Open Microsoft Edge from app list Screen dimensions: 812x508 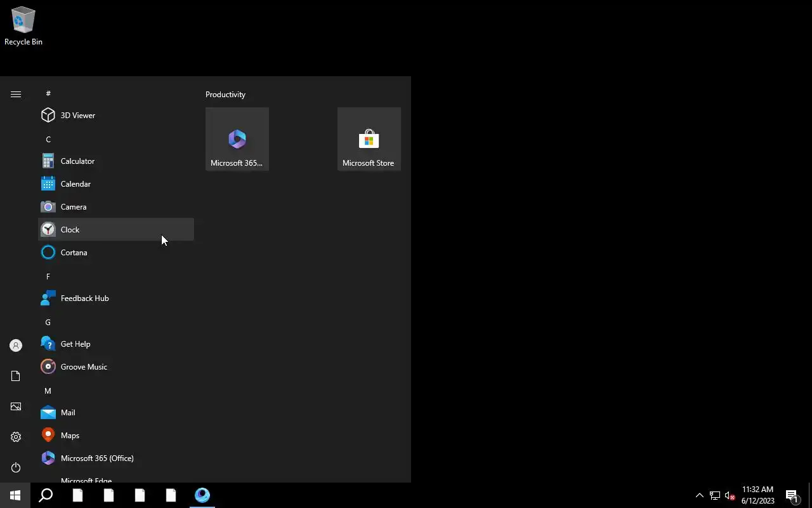[116, 478]
